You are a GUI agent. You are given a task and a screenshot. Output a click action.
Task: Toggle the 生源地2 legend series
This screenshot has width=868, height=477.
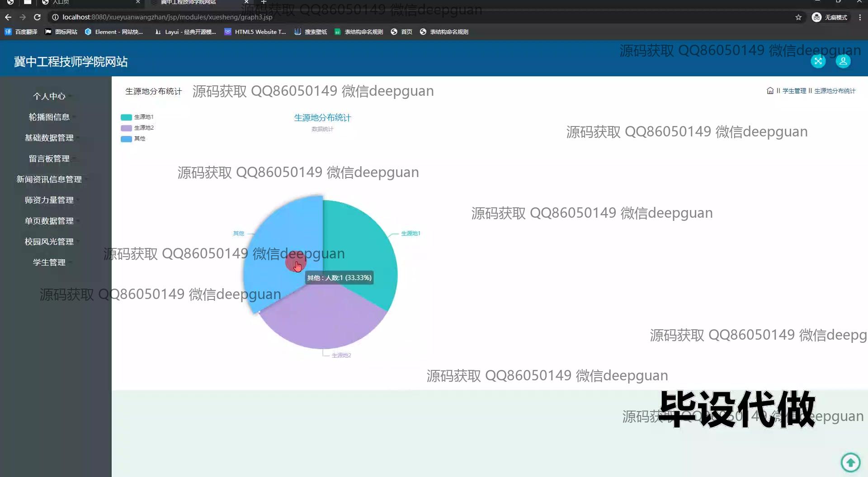(137, 128)
